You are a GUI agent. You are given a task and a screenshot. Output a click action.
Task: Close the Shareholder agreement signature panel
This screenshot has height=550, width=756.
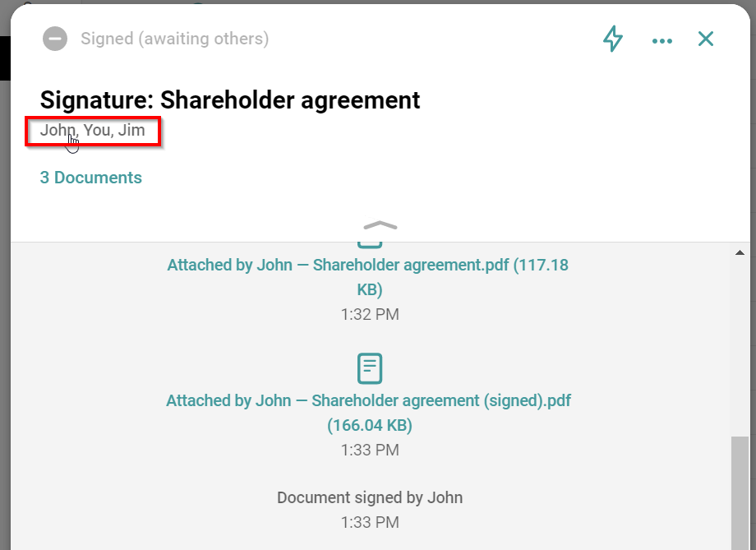click(706, 39)
